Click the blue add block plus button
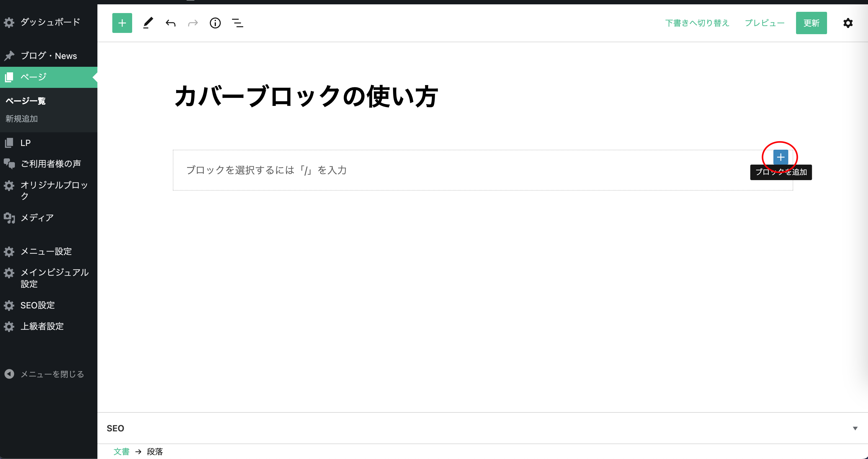This screenshot has width=868, height=459. [781, 157]
